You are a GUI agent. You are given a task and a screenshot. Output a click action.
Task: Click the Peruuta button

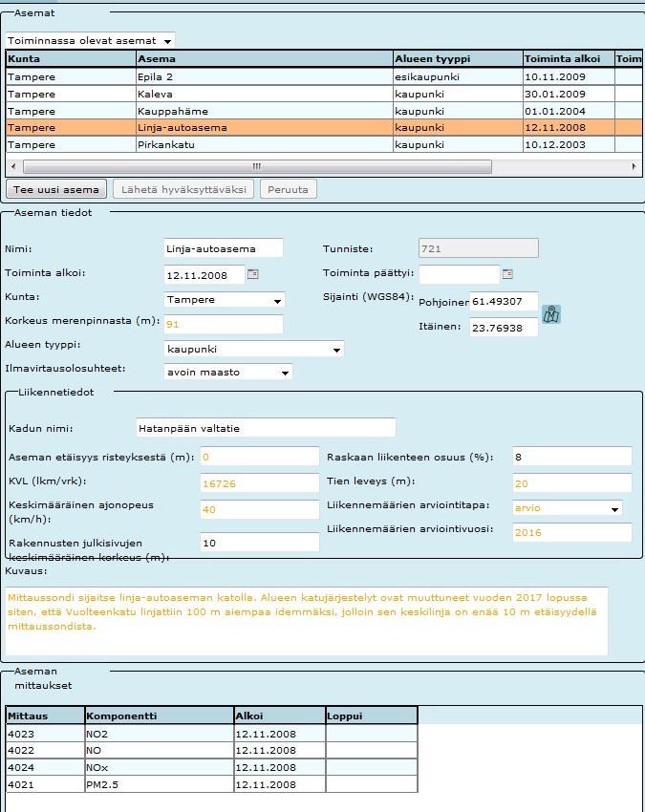point(288,189)
